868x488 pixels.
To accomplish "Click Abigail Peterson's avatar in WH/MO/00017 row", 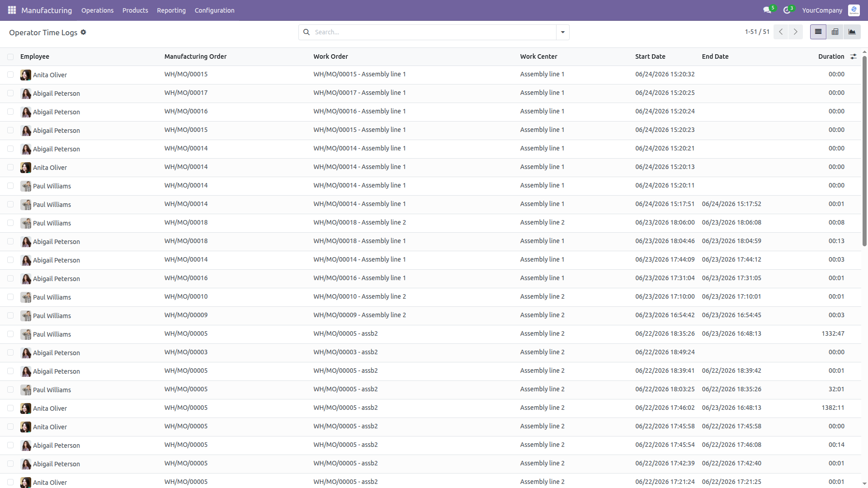I will 26,94.
